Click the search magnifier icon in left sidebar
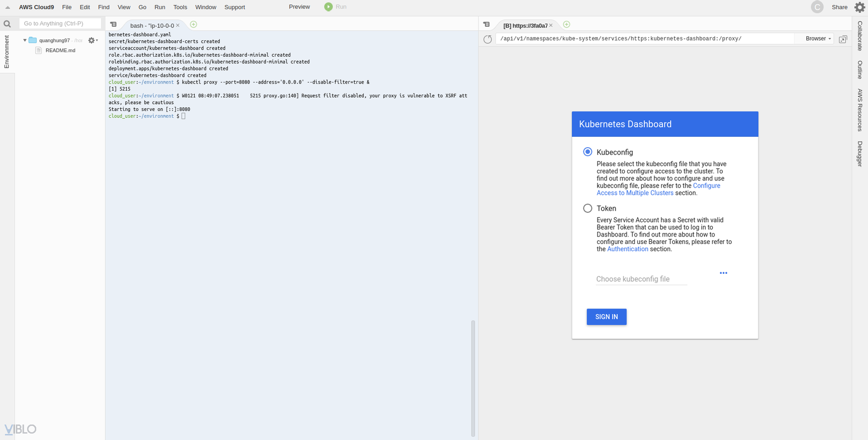 [7, 24]
